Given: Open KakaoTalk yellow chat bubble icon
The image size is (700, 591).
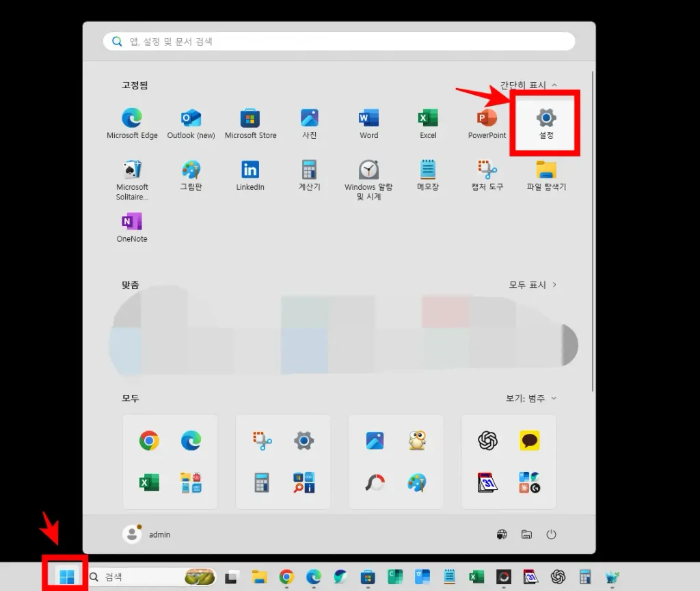Looking at the screenshot, I should (x=530, y=441).
